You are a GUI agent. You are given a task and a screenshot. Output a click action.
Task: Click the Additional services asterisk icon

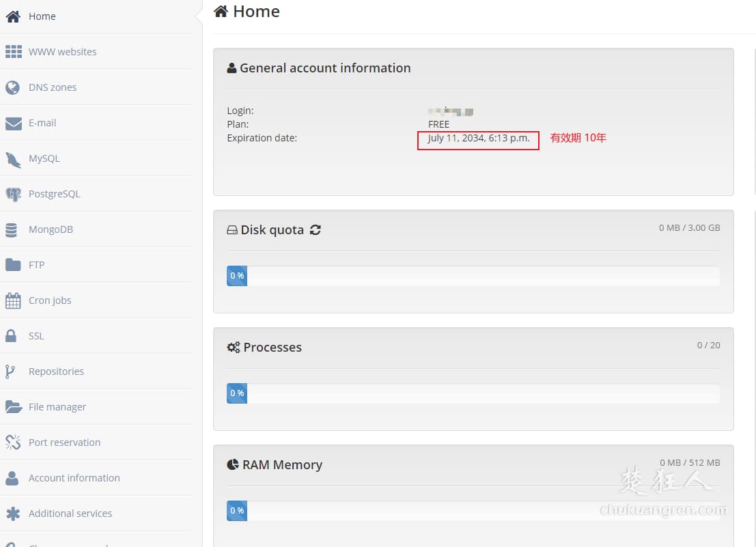point(14,514)
